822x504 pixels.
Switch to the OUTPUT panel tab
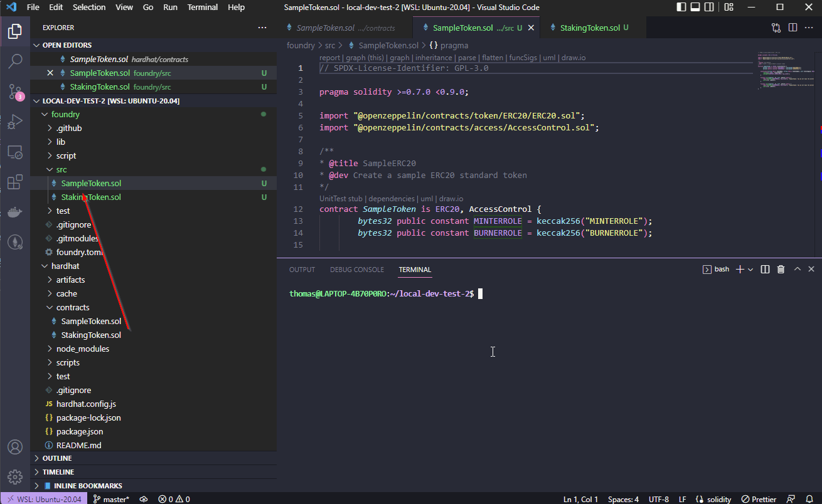(302, 270)
